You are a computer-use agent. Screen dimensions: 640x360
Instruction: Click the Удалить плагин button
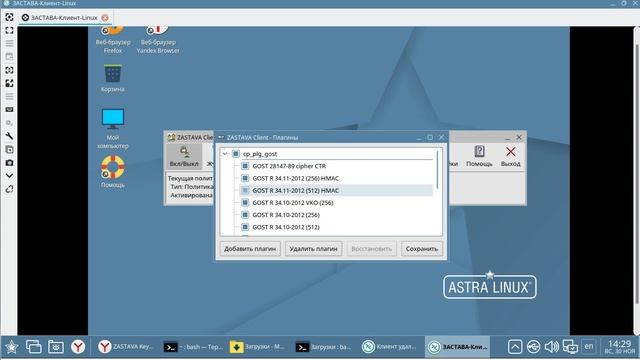click(313, 249)
